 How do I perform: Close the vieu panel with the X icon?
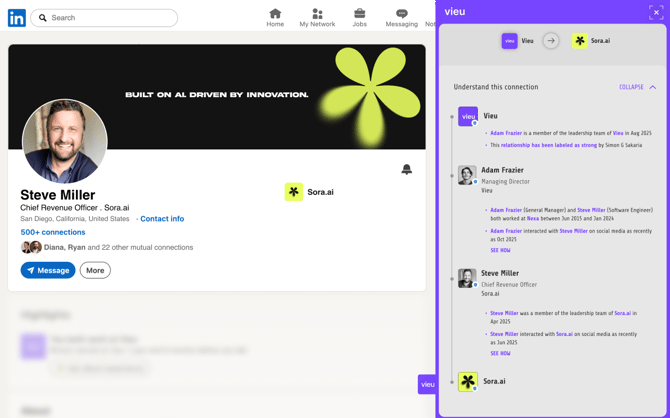[x=656, y=12]
